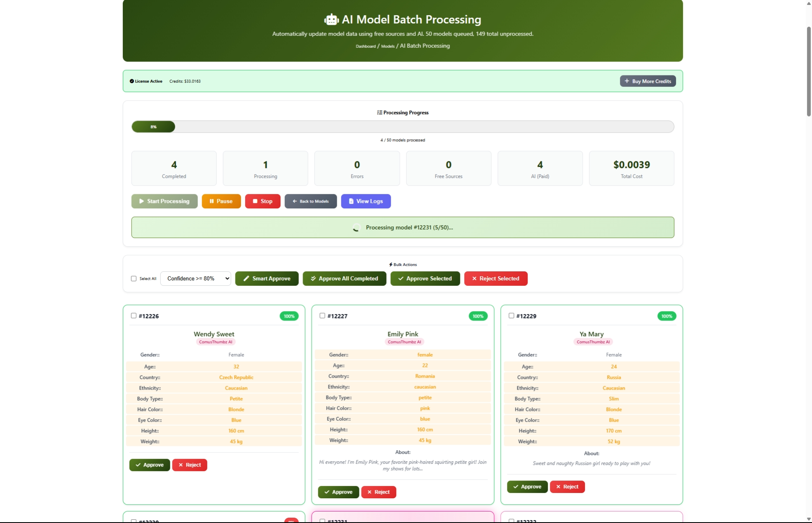Click the 8% processing progress bar
The height and width of the screenshot is (523, 812).
pyautogui.click(x=153, y=126)
